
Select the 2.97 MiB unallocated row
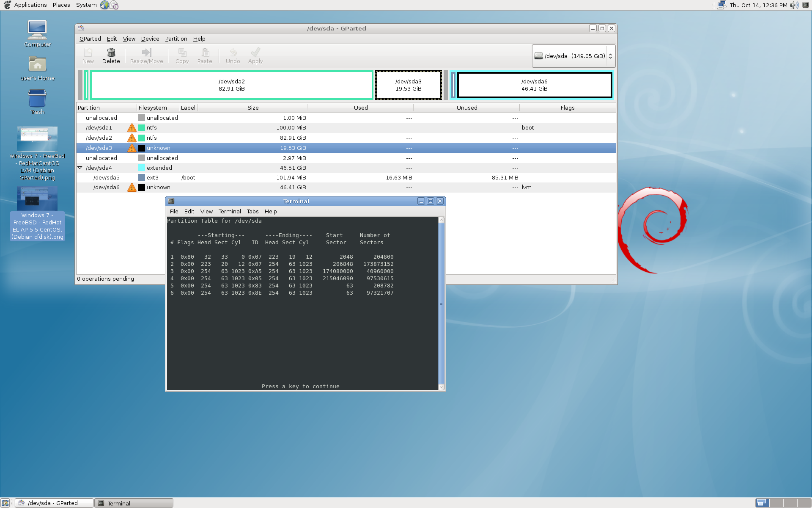click(x=346, y=158)
